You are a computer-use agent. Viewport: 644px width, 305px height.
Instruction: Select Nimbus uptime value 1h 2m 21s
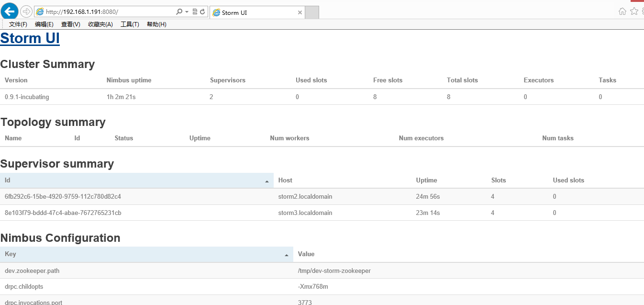[x=121, y=97]
